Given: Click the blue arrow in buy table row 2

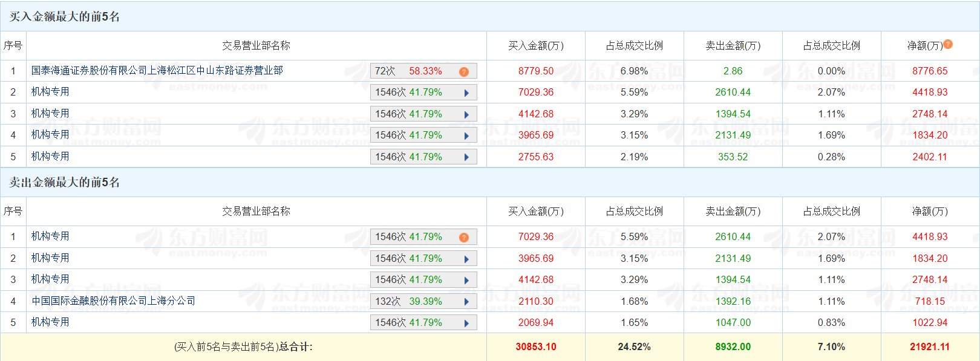Looking at the screenshot, I should point(466,93).
